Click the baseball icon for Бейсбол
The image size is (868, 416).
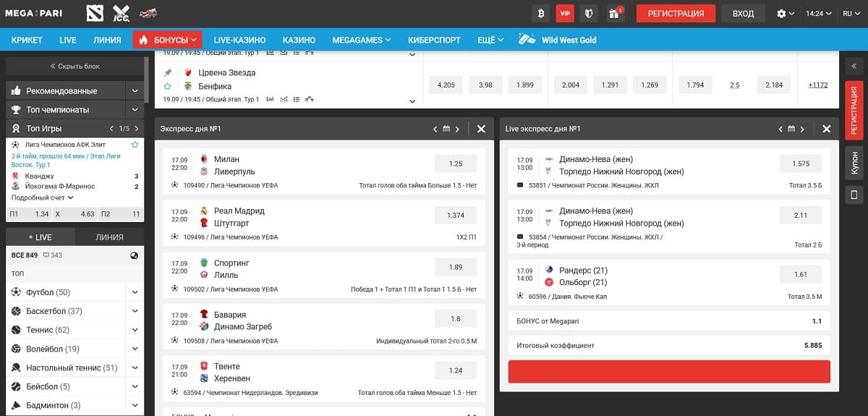[16, 386]
